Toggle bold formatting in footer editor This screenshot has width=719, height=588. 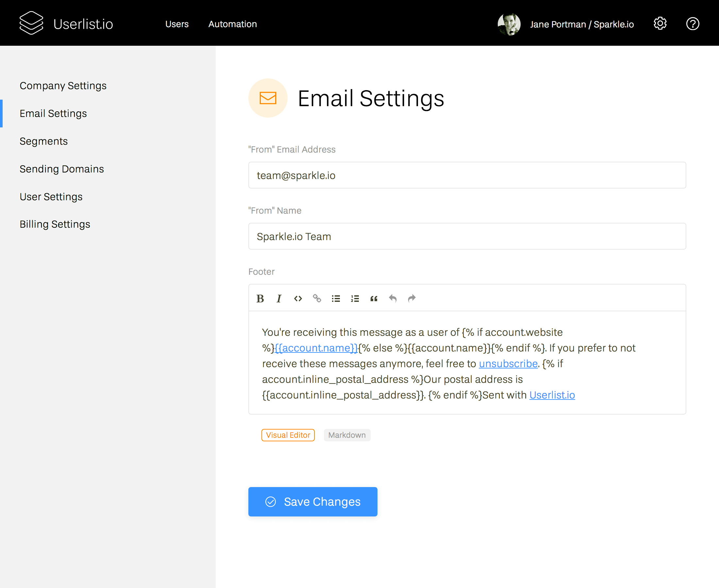pos(260,298)
